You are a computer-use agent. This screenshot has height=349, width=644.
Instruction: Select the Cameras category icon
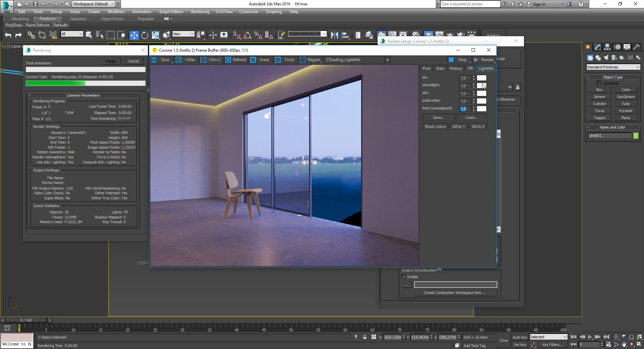(614, 58)
